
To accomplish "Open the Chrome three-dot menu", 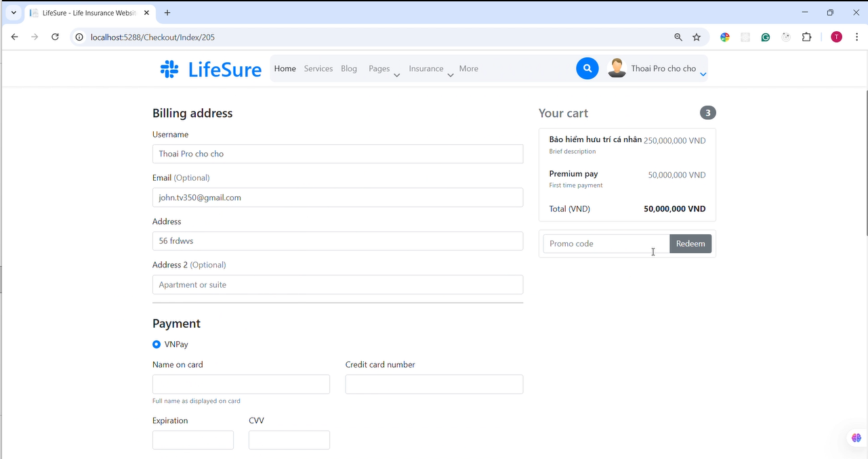I will pos(856,37).
